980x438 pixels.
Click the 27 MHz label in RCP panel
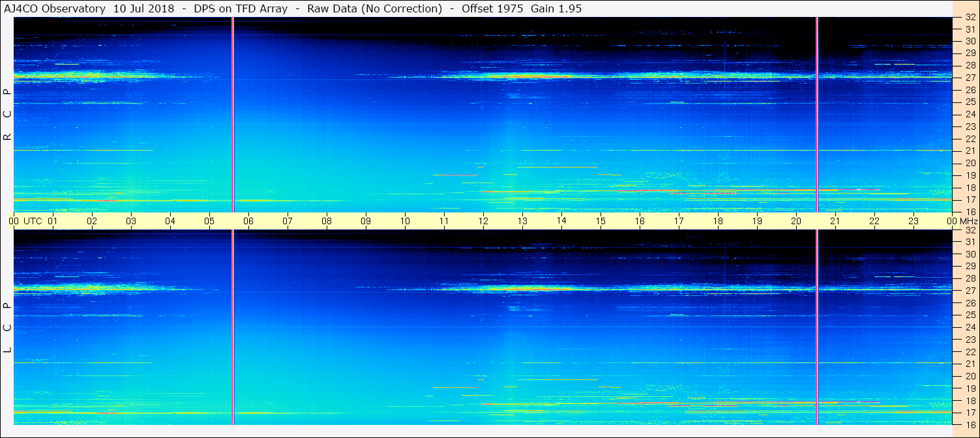(x=970, y=78)
